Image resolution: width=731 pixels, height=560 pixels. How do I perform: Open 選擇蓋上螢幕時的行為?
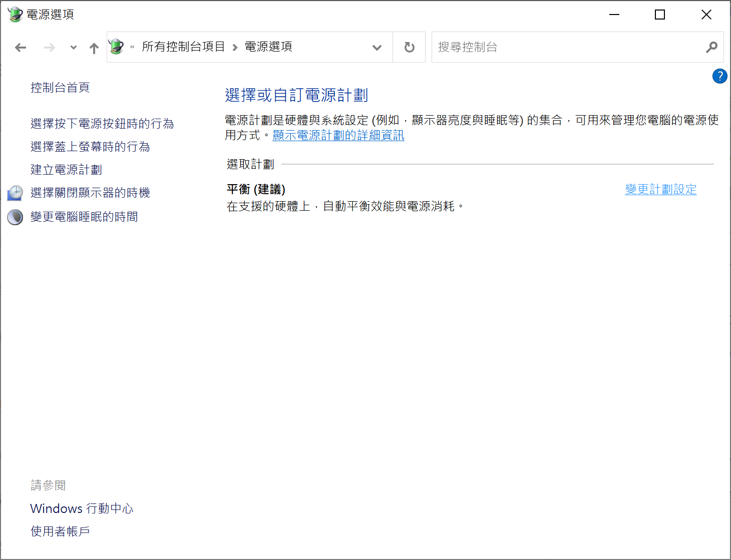90,147
